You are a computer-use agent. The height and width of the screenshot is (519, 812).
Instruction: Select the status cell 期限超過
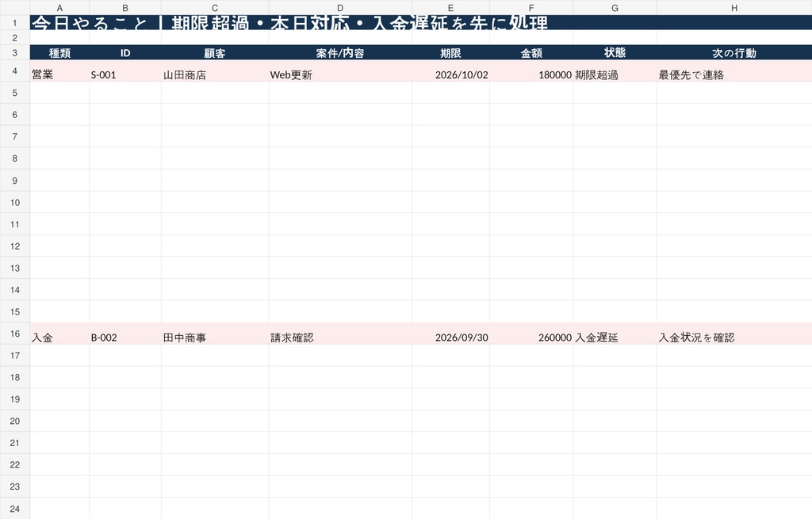615,71
